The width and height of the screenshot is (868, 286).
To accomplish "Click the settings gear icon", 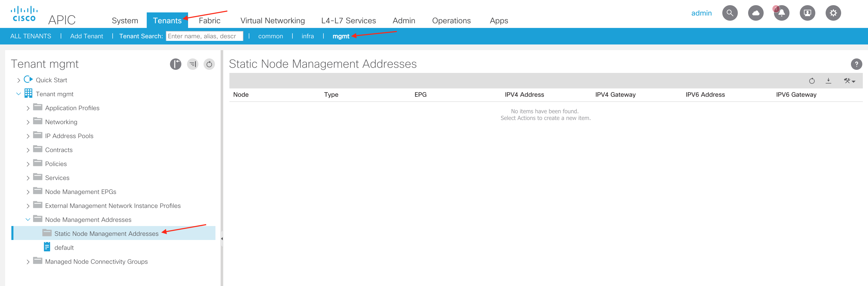I will click(x=833, y=13).
